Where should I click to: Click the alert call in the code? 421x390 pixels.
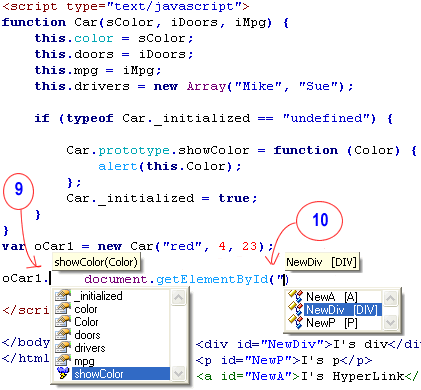118,166
